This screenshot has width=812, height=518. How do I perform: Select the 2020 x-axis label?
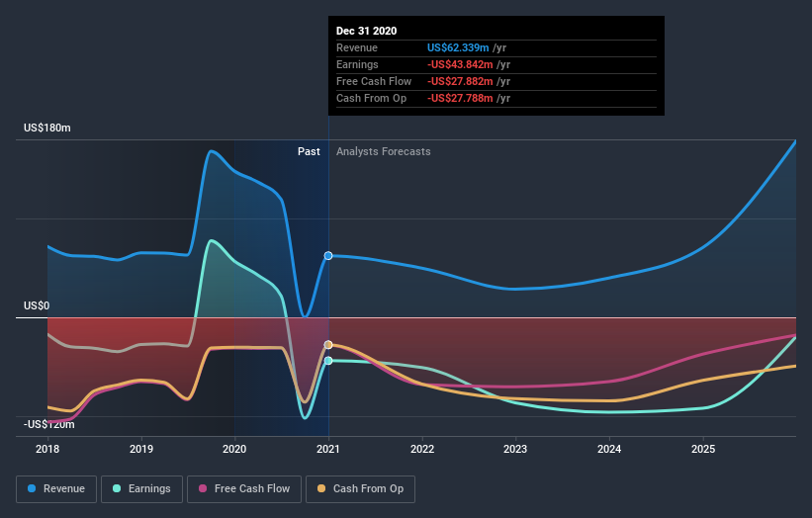pyautogui.click(x=234, y=449)
